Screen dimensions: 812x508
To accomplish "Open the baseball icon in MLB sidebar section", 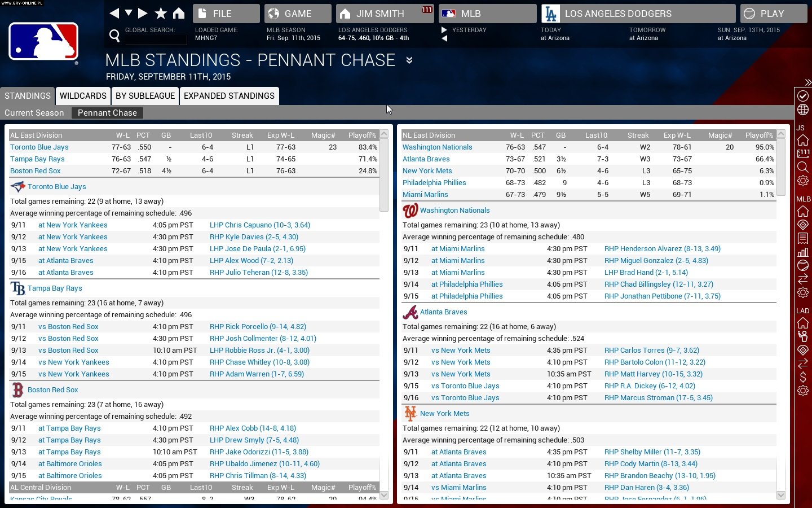I will click(803, 265).
